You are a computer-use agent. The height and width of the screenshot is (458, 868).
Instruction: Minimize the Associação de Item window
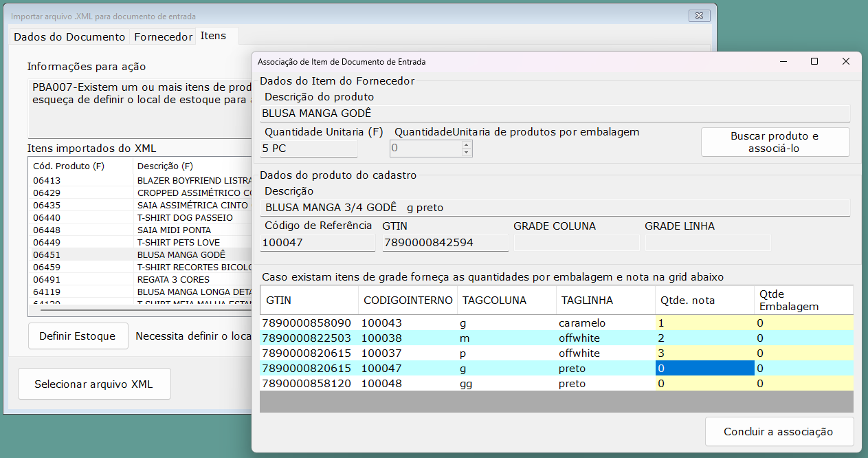783,61
